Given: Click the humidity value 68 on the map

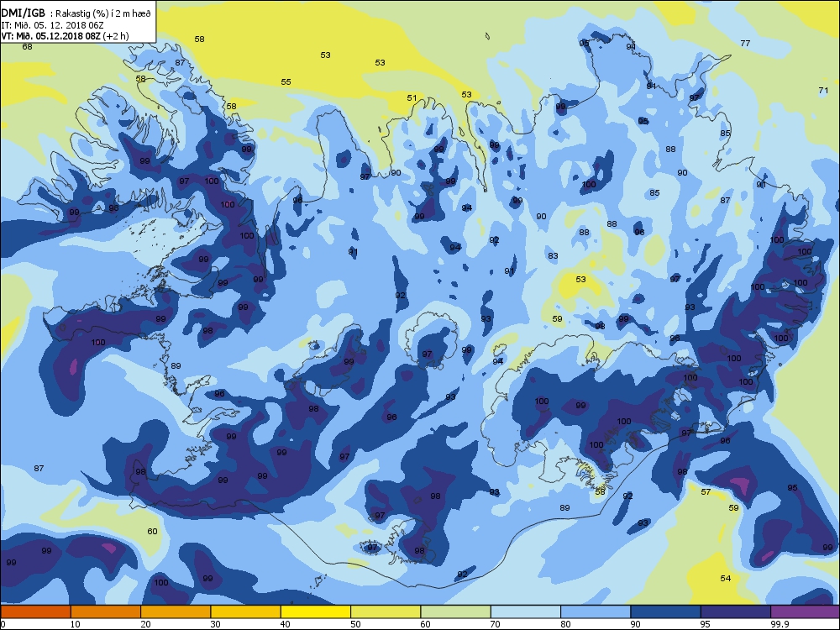Looking at the screenshot, I should (x=28, y=46).
